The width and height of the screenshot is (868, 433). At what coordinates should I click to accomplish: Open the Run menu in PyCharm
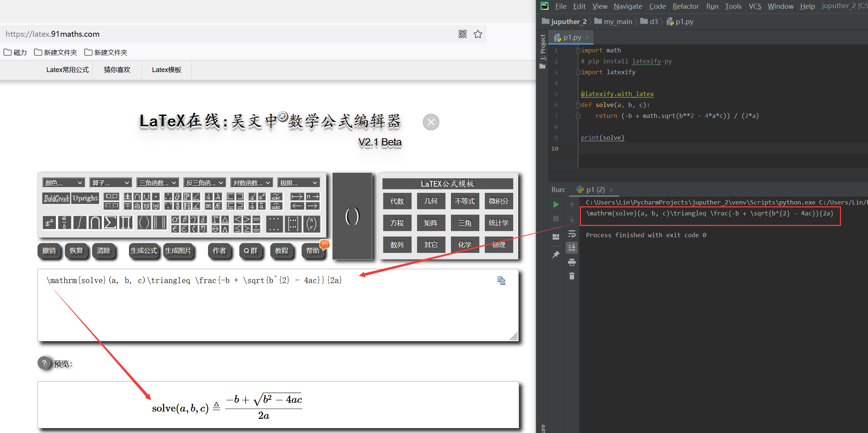click(x=712, y=6)
